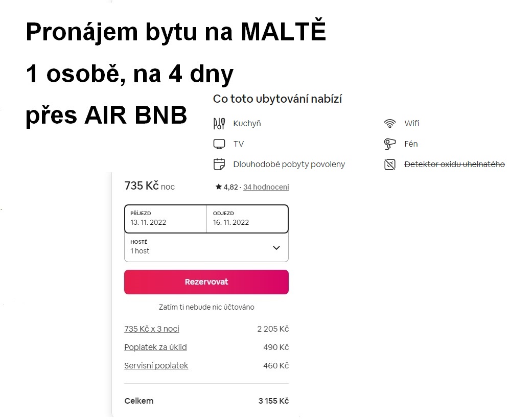Click the Wifi signal icon
Image resolution: width=510 pixels, height=420 pixels.
click(390, 124)
